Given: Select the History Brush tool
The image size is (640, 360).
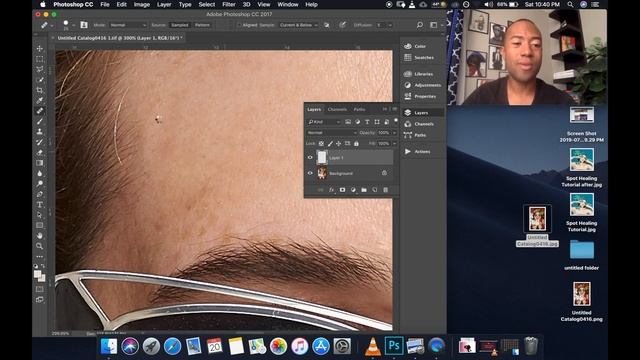Looking at the screenshot, I should [40, 142].
